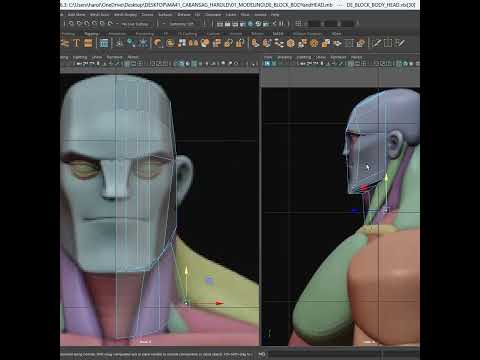Open the Deform menu

(184, 15)
